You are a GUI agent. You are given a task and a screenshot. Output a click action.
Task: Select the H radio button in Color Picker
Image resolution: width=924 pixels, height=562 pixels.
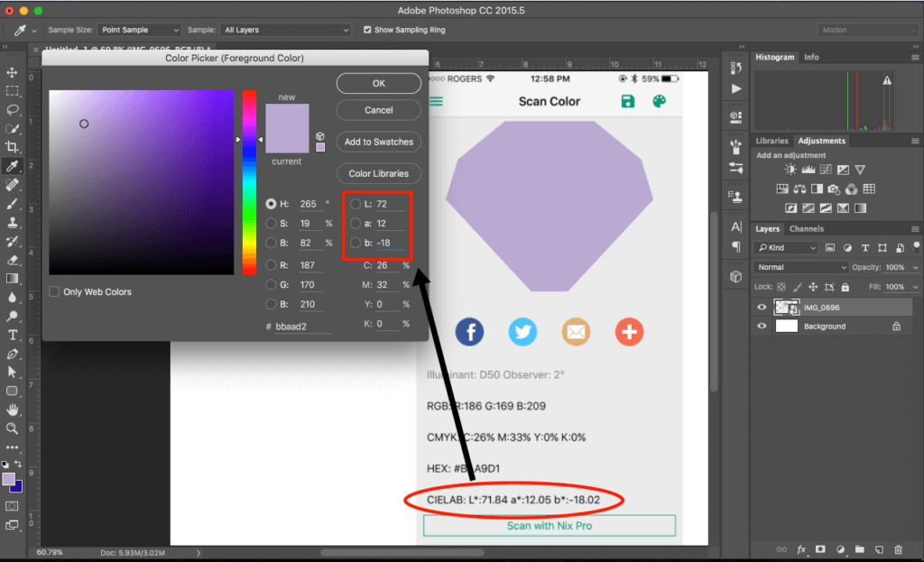click(x=272, y=203)
